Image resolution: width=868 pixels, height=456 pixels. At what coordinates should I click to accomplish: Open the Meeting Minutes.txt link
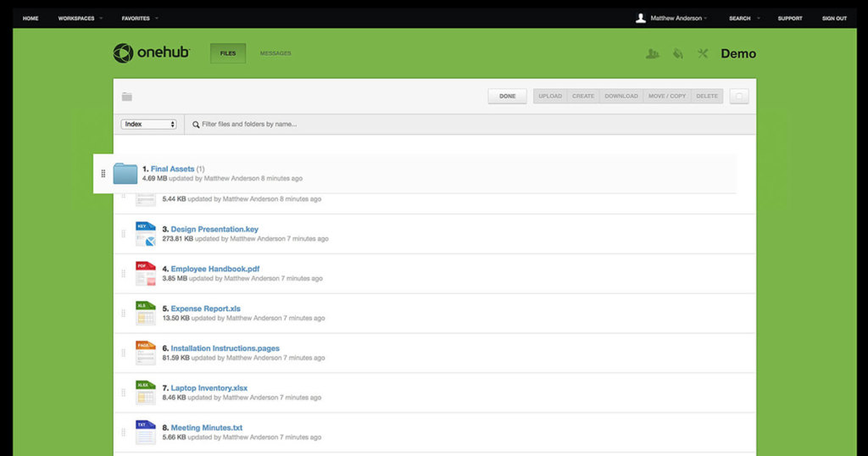(x=206, y=428)
